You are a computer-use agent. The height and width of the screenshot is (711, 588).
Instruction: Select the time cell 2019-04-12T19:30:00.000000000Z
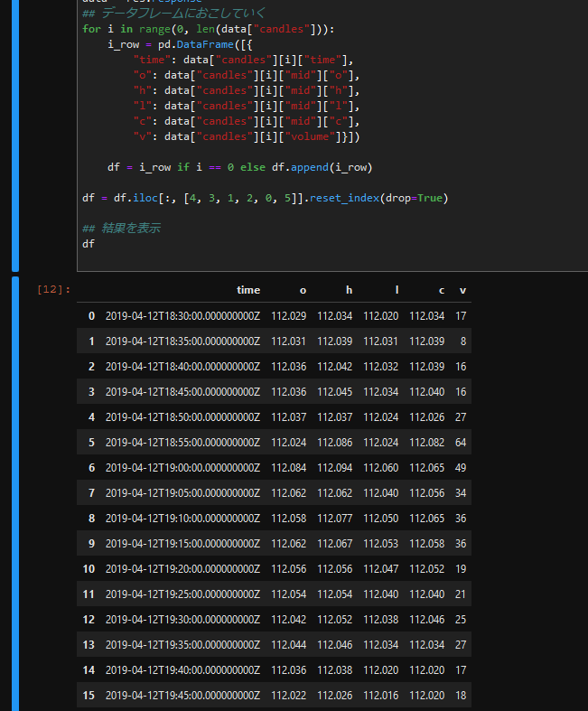[182, 620]
